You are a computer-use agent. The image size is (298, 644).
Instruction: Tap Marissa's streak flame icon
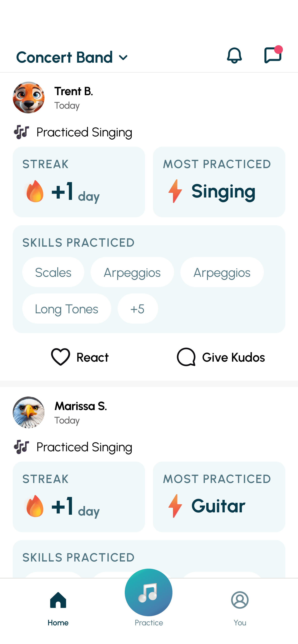tap(35, 506)
